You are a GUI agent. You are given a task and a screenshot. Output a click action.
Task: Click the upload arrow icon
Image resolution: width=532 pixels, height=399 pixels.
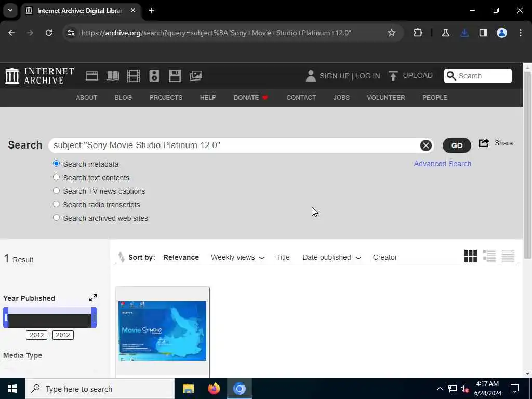tap(393, 76)
